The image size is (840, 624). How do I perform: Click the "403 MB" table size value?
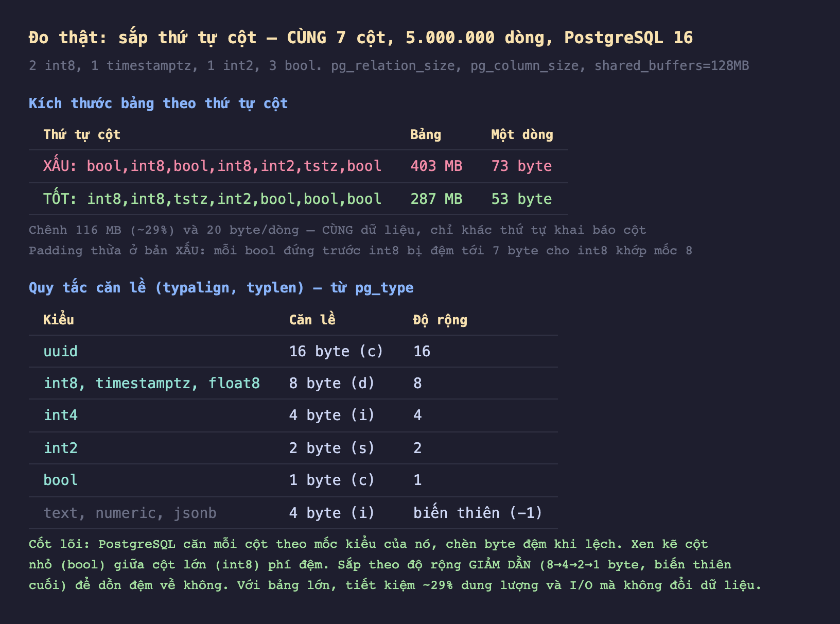point(436,166)
